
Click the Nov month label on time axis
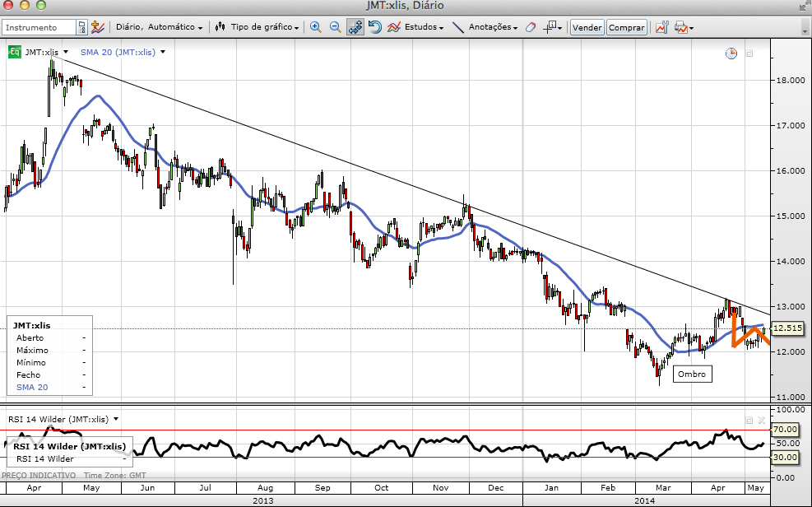point(441,488)
